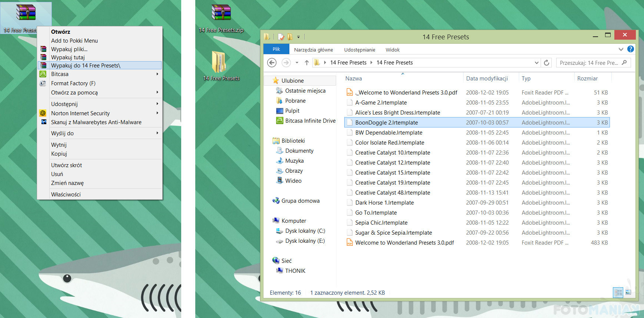The height and width of the screenshot is (318, 644).
Task: Go up one folder level
Action: (x=306, y=63)
